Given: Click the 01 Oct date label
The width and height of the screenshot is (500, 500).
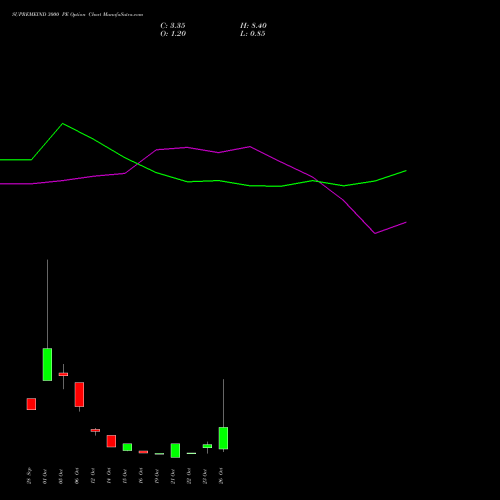Looking at the screenshot, I should point(45,476).
